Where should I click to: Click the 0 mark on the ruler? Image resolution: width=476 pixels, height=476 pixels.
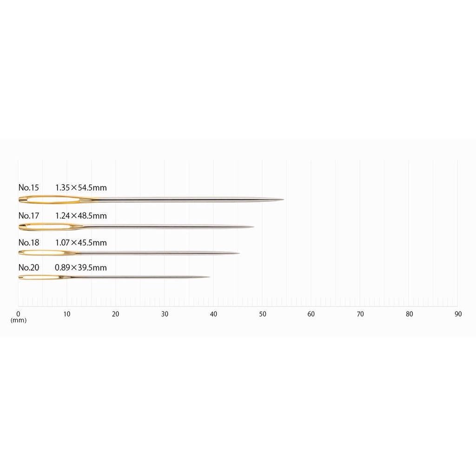click(18, 314)
